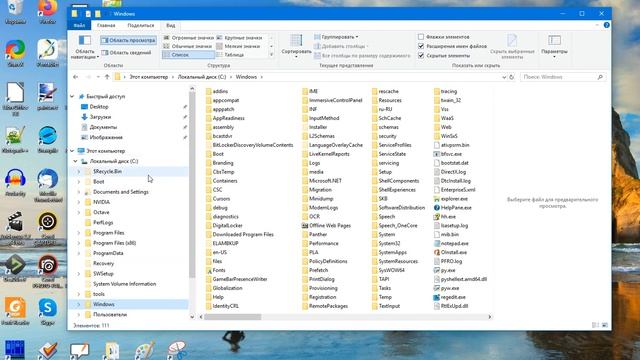The image size is (640, 360).
Task: Open Firefox desktop shortcut
Action: 48,12
